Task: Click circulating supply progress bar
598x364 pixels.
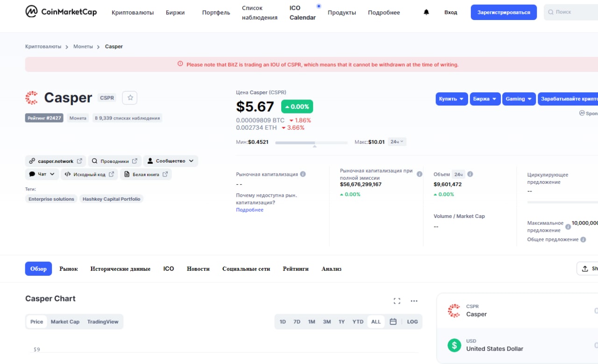Action: click(x=562, y=202)
